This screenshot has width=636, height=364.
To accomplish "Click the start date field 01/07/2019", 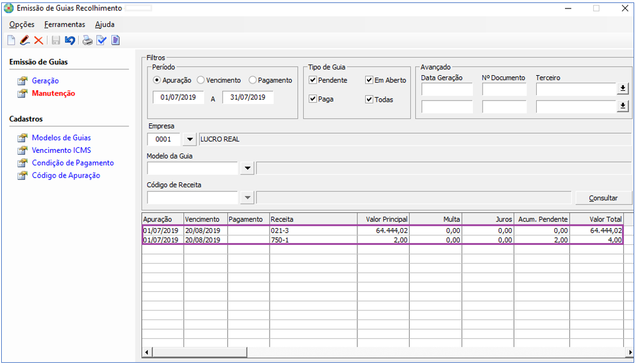I will click(179, 97).
